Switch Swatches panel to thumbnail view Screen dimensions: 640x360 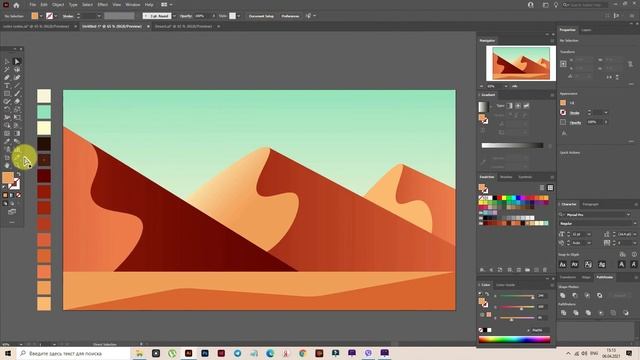(x=550, y=188)
